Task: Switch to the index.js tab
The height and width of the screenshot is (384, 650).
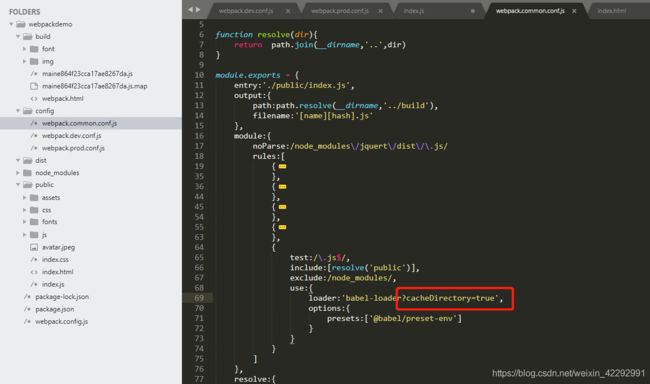Action: [414, 11]
